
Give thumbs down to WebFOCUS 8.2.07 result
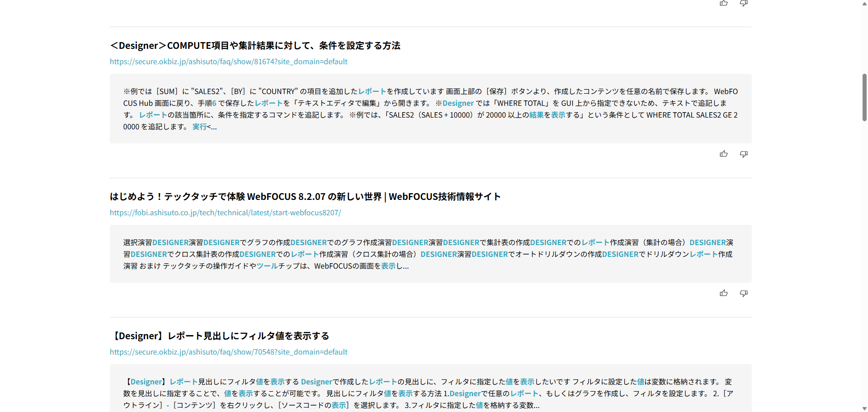pos(744,294)
